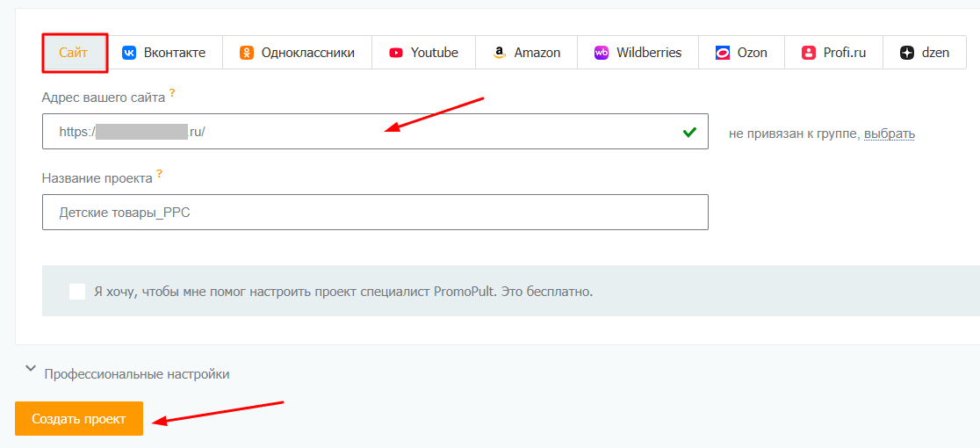Click the Odnoklassniki orange icon
Screen dimensions: 980x448
click(247, 53)
